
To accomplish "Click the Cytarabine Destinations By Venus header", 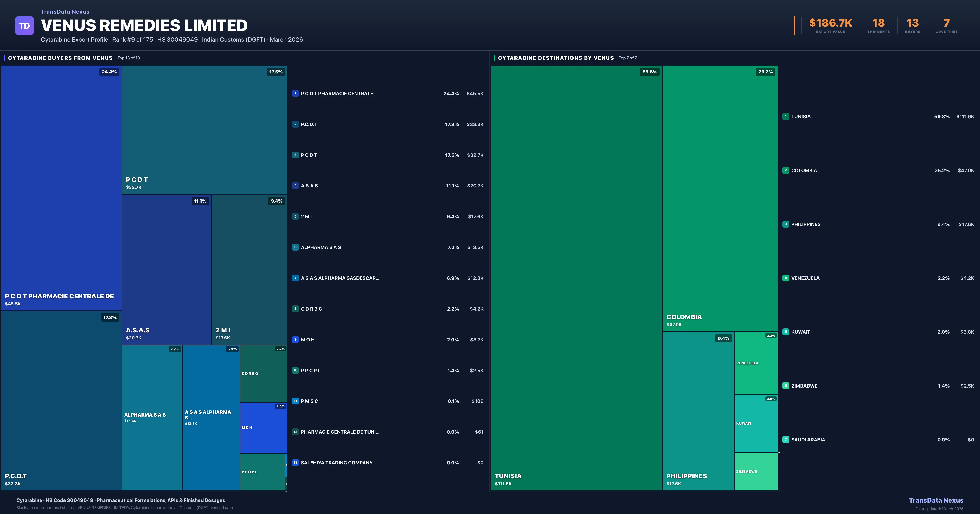I will [555, 58].
